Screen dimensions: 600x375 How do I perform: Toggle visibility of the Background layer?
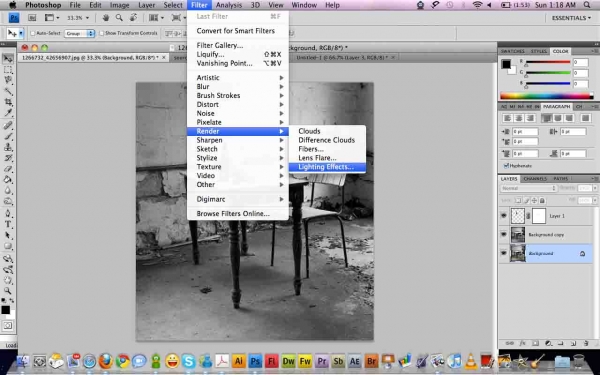[504, 253]
